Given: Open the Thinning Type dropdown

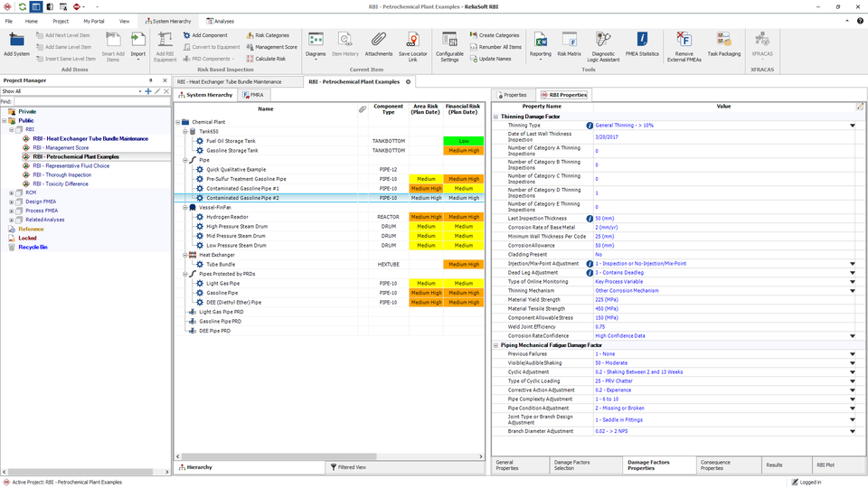Looking at the screenshot, I should coord(853,126).
